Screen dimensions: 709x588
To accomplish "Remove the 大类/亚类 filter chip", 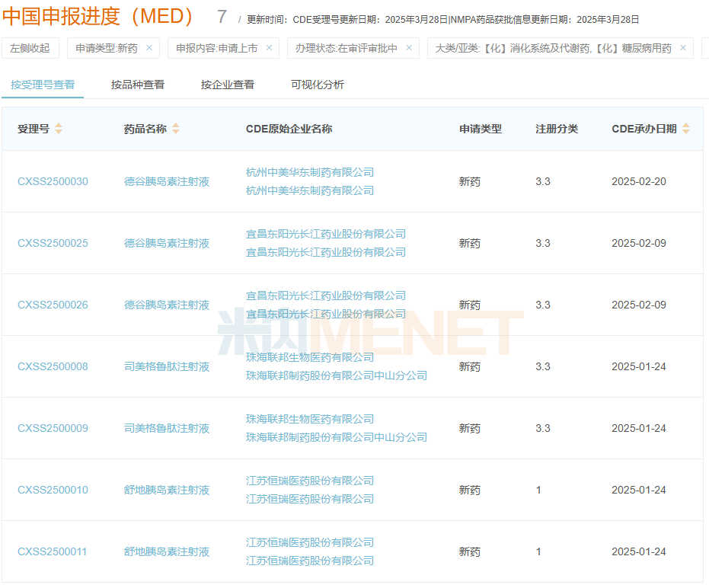I will [x=683, y=47].
